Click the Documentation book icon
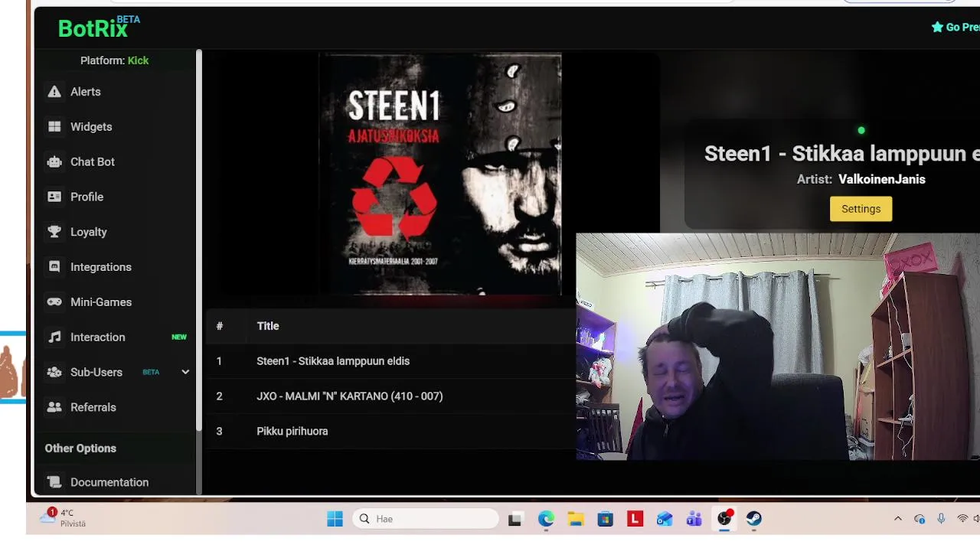Image resolution: width=980 pixels, height=551 pixels. [54, 482]
